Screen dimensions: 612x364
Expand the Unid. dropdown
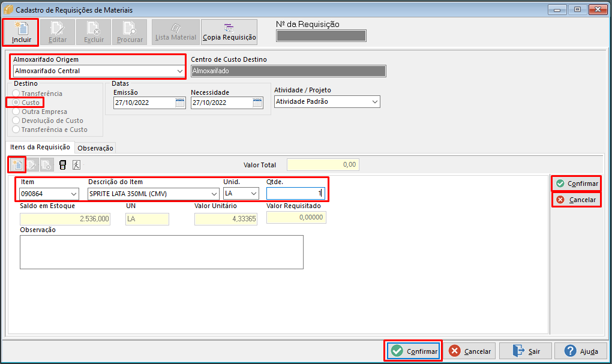pos(254,194)
